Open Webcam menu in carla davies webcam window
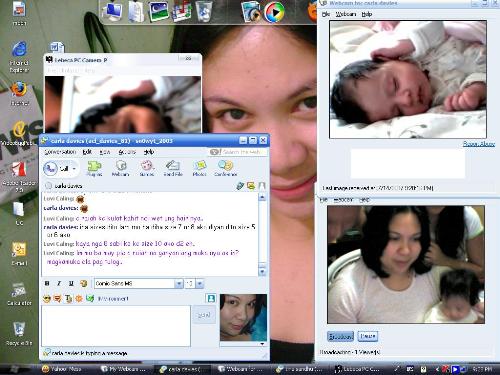Viewport: 500px width, 375px height. click(x=346, y=14)
